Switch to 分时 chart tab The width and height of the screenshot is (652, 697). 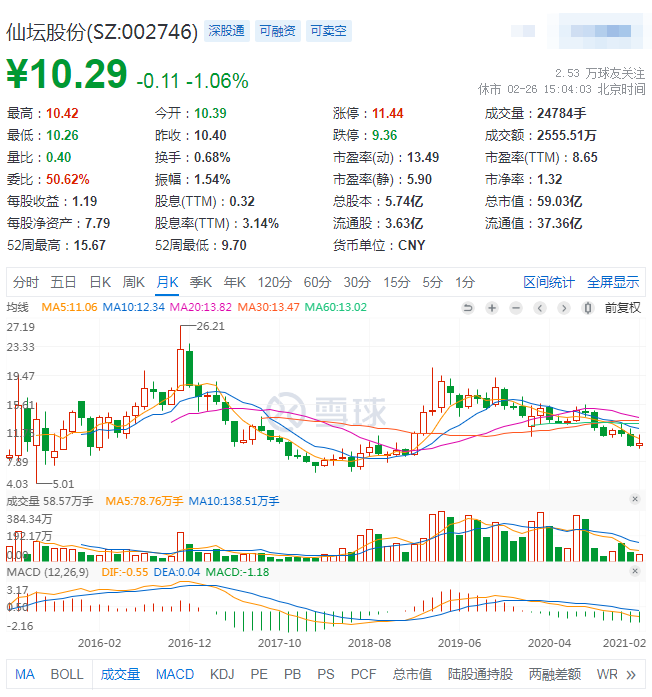pos(26,282)
